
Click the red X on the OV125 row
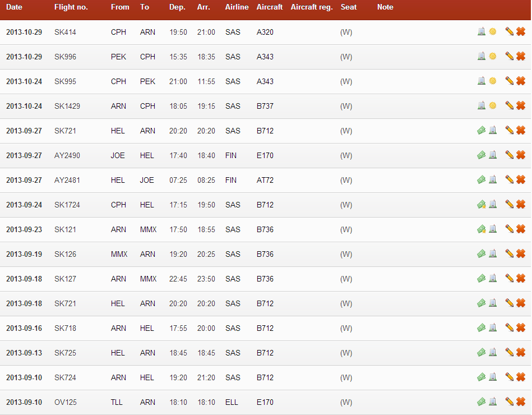521,402
